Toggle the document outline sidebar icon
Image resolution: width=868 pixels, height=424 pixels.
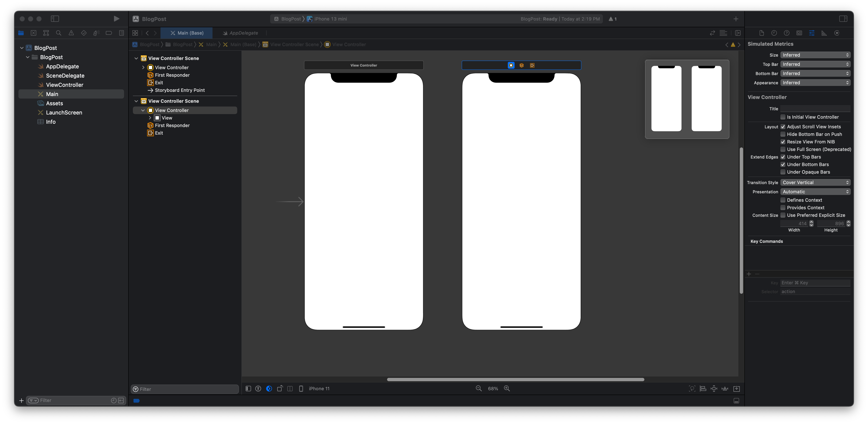pyautogui.click(x=248, y=389)
